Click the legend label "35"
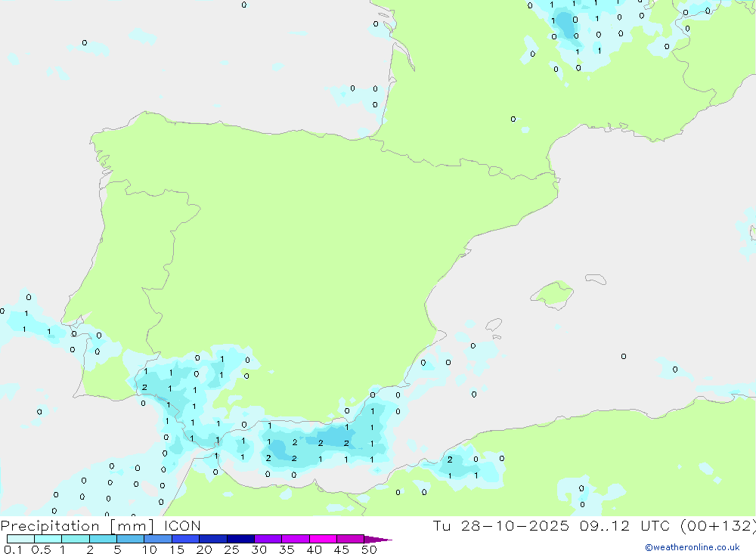Viewport: 756px width, 554px height. pyautogui.click(x=287, y=549)
